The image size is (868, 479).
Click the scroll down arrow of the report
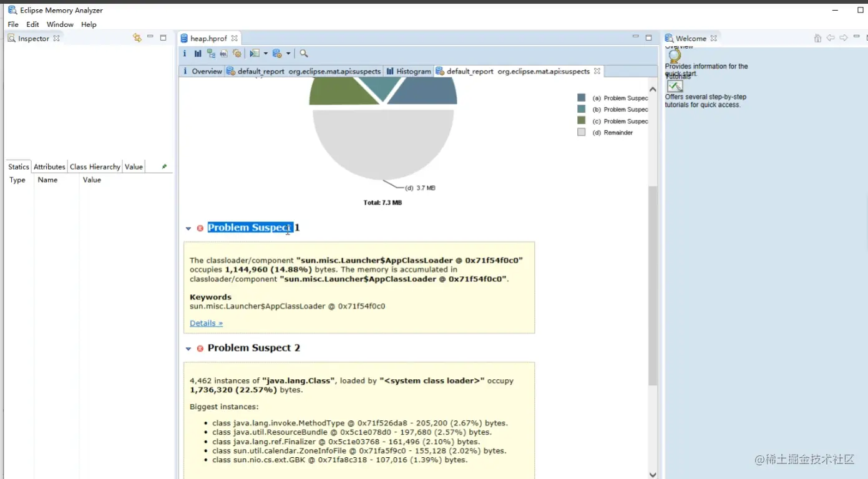[653, 474]
